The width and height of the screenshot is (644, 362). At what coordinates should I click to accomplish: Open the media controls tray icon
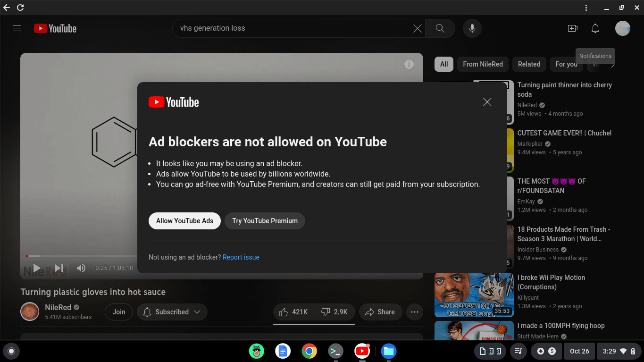click(x=518, y=351)
